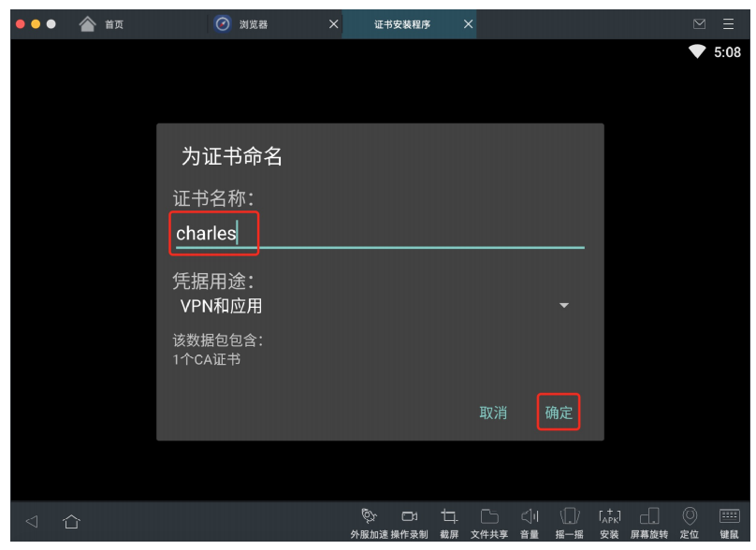Trigger the 摇一摇 shake tool
The image size is (756, 550).
pos(570,523)
